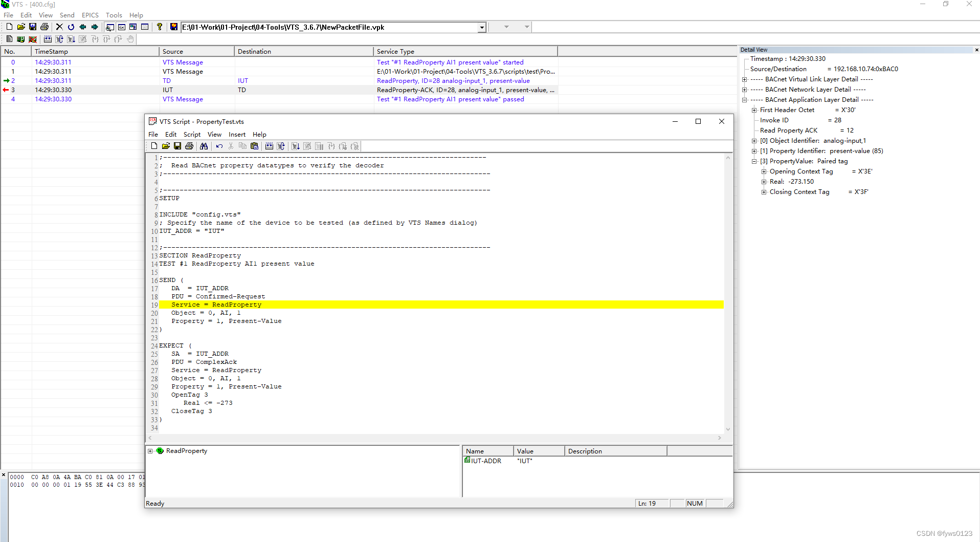Toggle the hex view window icon
Viewport: 980px width, 542px height.
tap(122, 27)
